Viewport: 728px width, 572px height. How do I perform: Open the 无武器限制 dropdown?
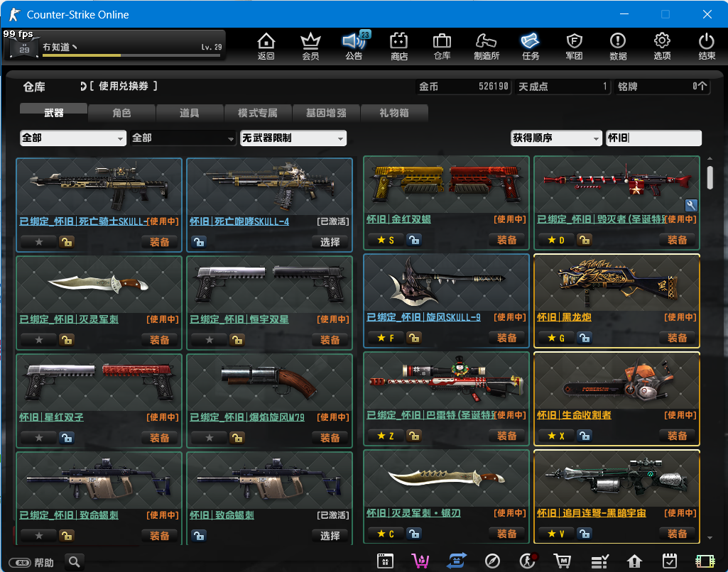click(x=293, y=138)
